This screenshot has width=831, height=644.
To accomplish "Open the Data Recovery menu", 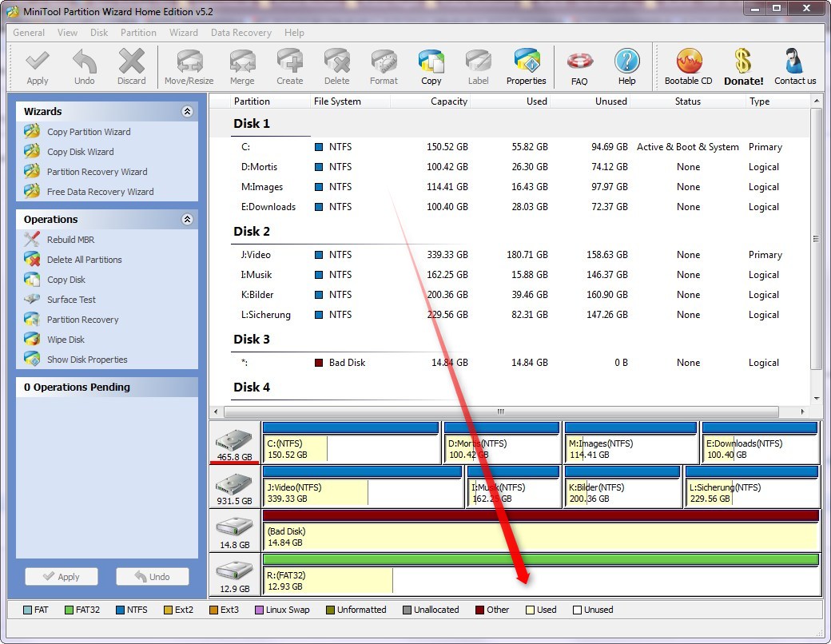I will point(241,32).
